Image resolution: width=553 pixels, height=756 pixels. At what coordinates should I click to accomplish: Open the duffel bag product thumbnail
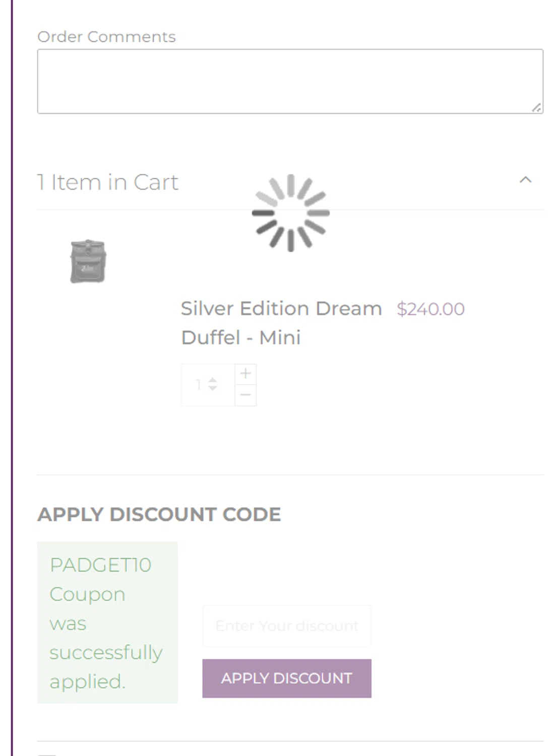pyautogui.click(x=88, y=261)
